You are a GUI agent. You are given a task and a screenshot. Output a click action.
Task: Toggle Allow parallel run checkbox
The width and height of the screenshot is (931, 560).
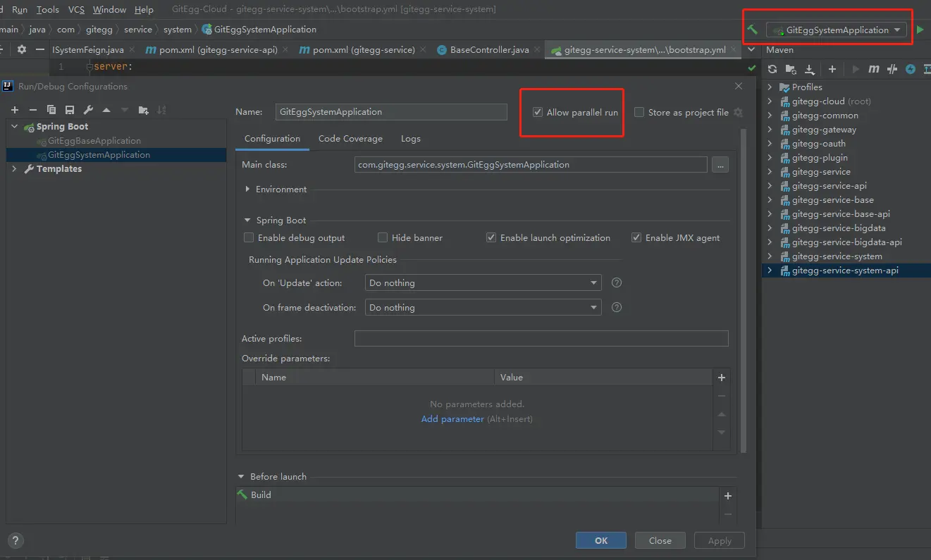[538, 112]
